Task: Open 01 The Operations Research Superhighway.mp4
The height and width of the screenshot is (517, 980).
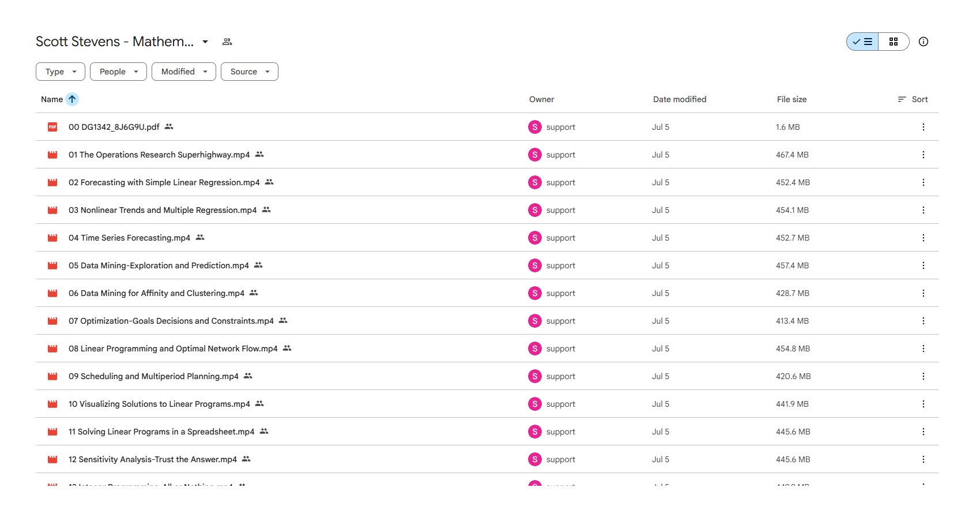Action: (159, 155)
